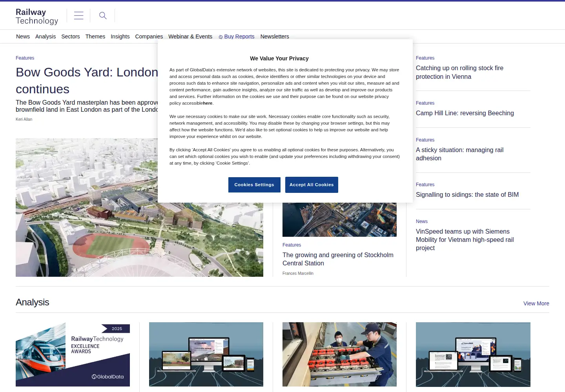
Task: Click the Cookies Settings button
Action: click(254, 185)
